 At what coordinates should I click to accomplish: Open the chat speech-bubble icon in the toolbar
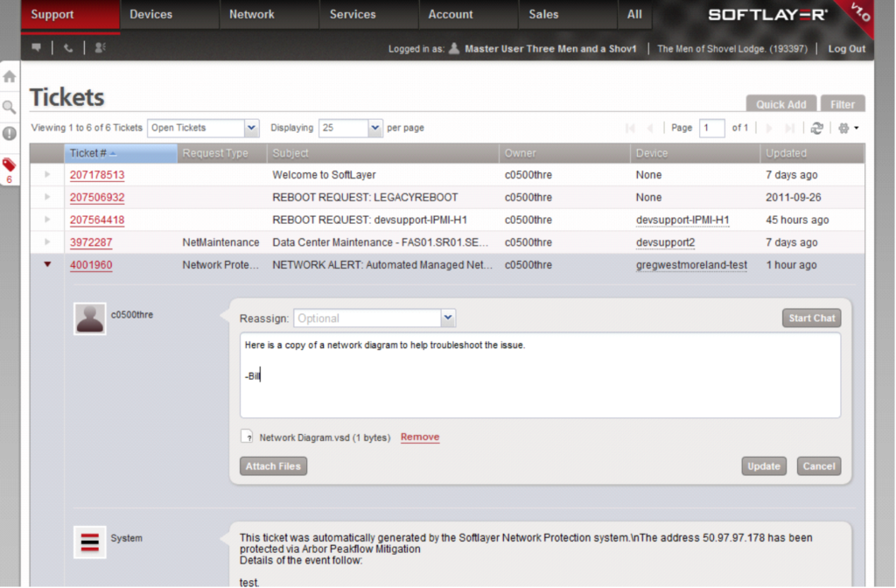(37, 47)
